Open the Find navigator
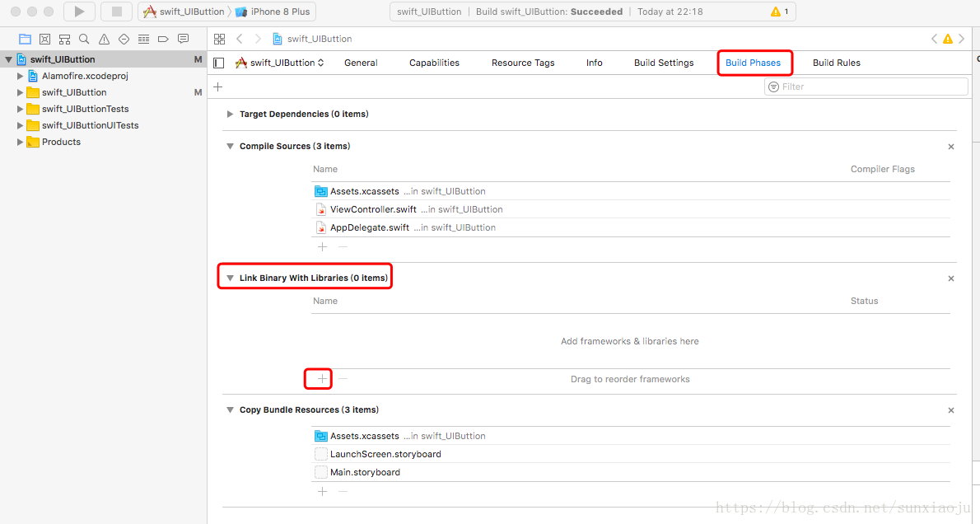 point(84,39)
